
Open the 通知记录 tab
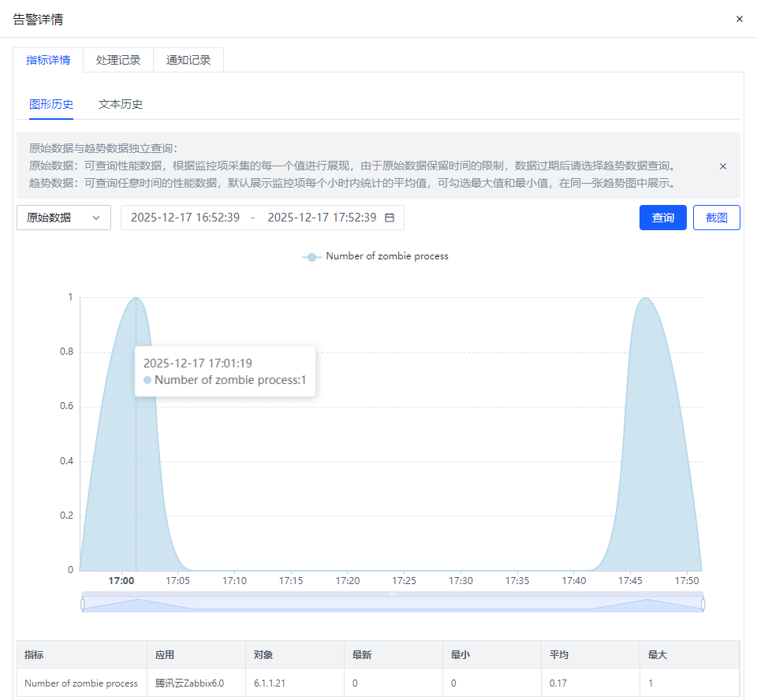188,60
